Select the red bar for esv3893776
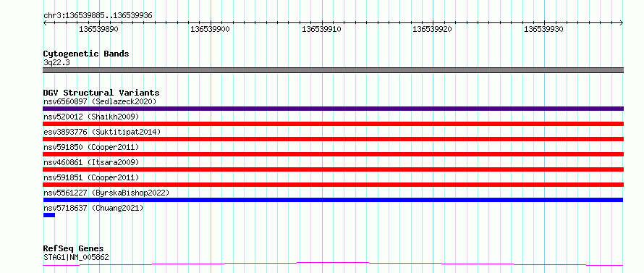The image size is (644, 273). pos(333,139)
